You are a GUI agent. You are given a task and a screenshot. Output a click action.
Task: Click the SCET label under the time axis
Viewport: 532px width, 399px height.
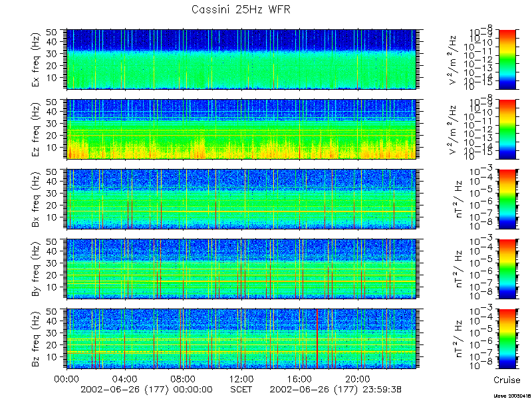(x=241, y=389)
